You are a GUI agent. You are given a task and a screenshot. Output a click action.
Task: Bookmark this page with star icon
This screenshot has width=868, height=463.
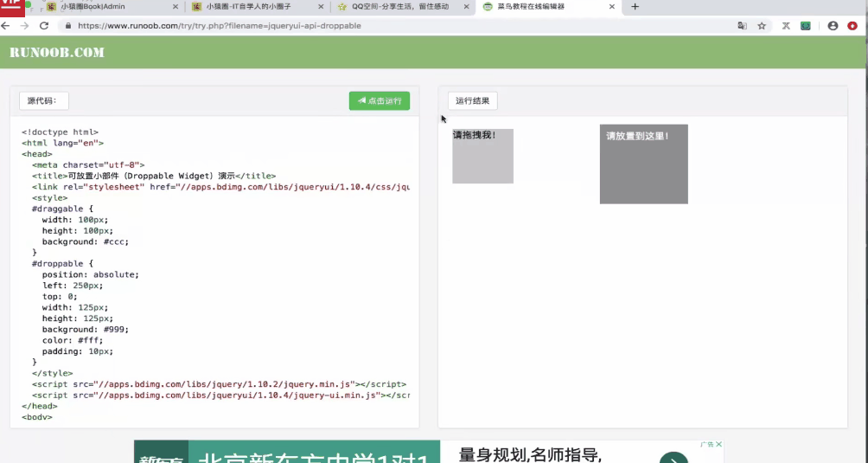click(762, 25)
